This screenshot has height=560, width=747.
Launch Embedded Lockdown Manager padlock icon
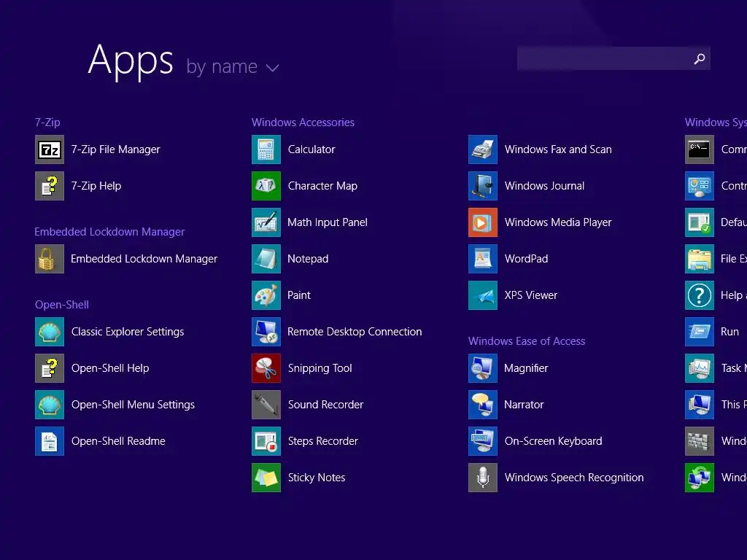coord(50,259)
